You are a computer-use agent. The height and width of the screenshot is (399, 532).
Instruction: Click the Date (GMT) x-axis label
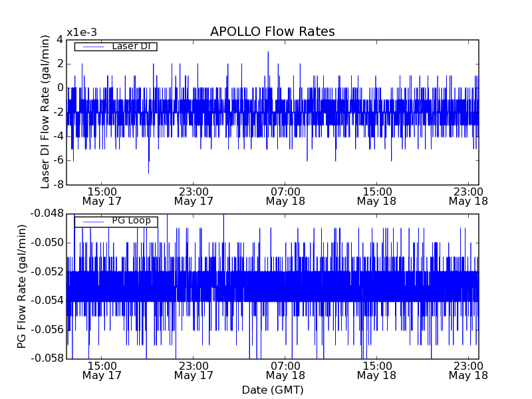tap(272, 390)
